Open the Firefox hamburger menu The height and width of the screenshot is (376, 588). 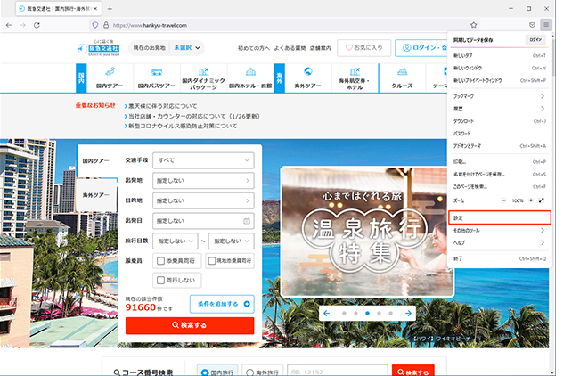(545, 25)
